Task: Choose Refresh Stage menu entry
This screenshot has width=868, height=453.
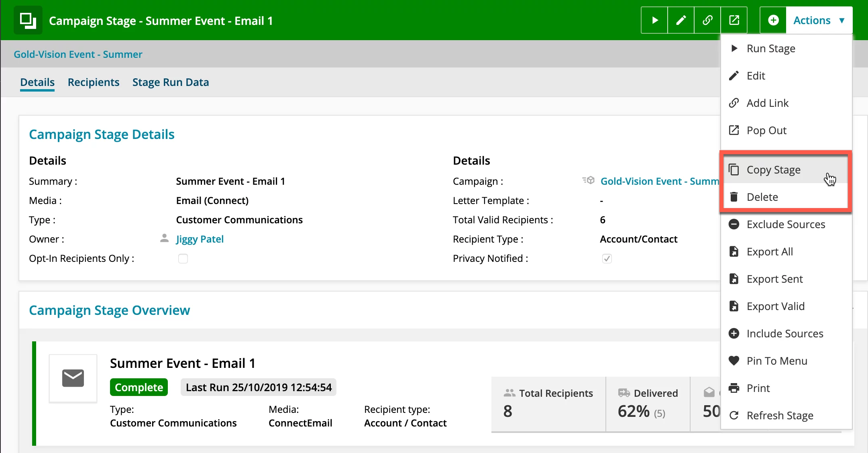Action: pos(786,416)
